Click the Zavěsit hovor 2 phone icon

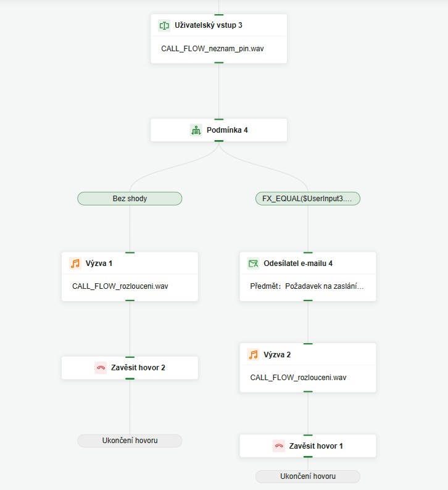[x=101, y=368]
